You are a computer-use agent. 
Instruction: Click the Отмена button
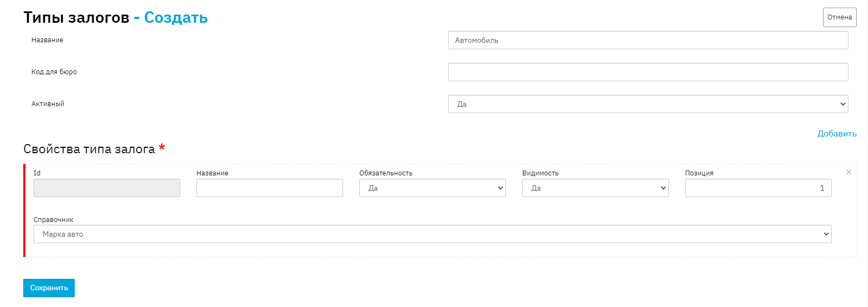tap(839, 17)
